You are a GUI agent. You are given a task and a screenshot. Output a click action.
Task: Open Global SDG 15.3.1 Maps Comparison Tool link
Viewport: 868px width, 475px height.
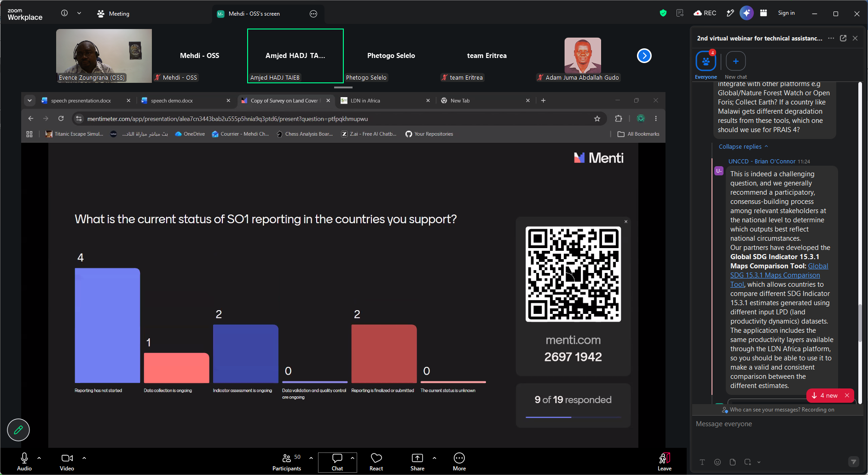coord(779,275)
